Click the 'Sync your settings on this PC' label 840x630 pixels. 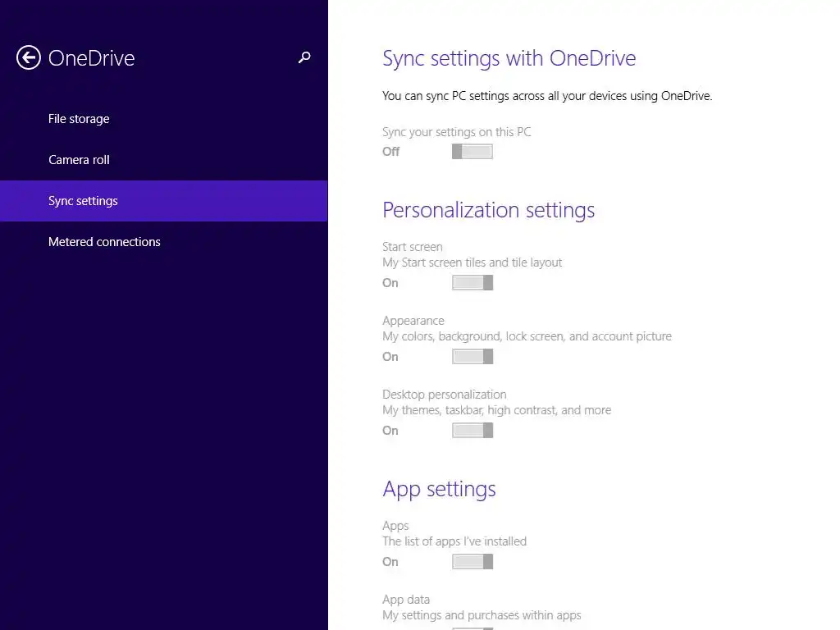coord(456,132)
